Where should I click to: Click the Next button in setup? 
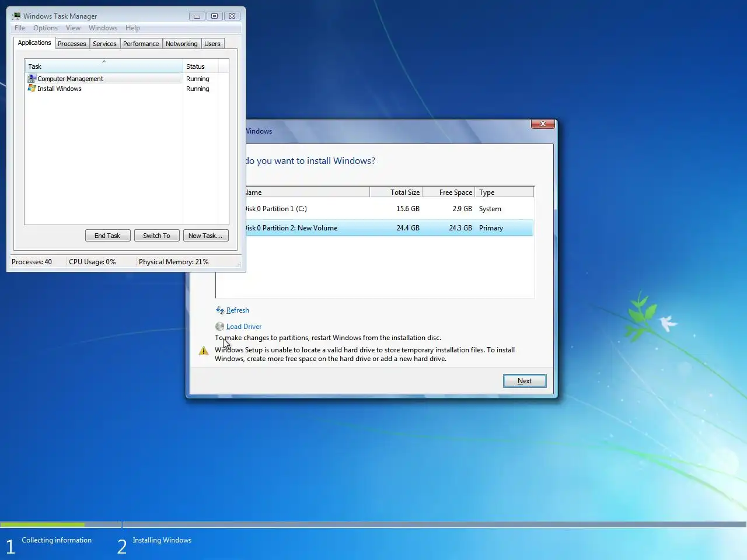tap(525, 381)
